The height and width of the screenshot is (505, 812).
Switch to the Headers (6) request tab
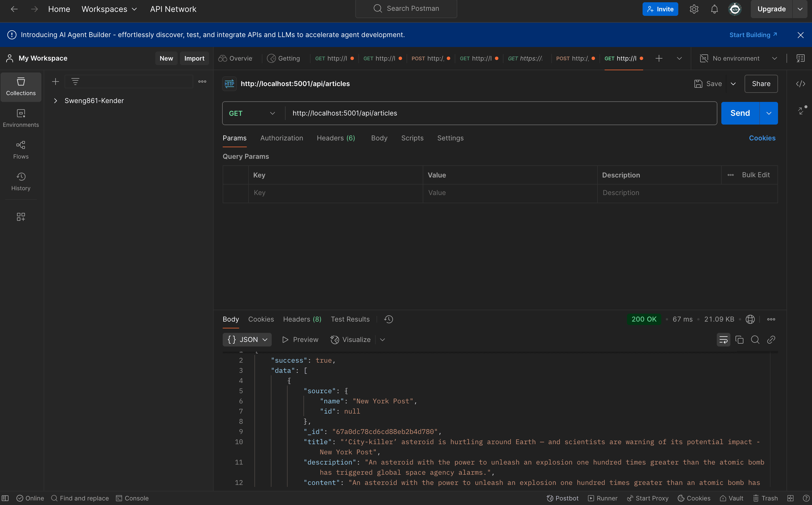[336, 138]
